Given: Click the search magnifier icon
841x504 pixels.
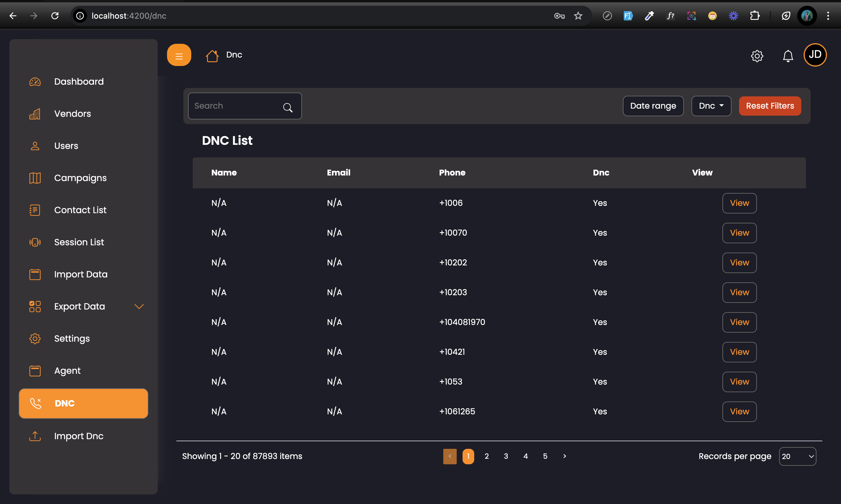Looking at the screenshot, I should [x=288, y=107].
